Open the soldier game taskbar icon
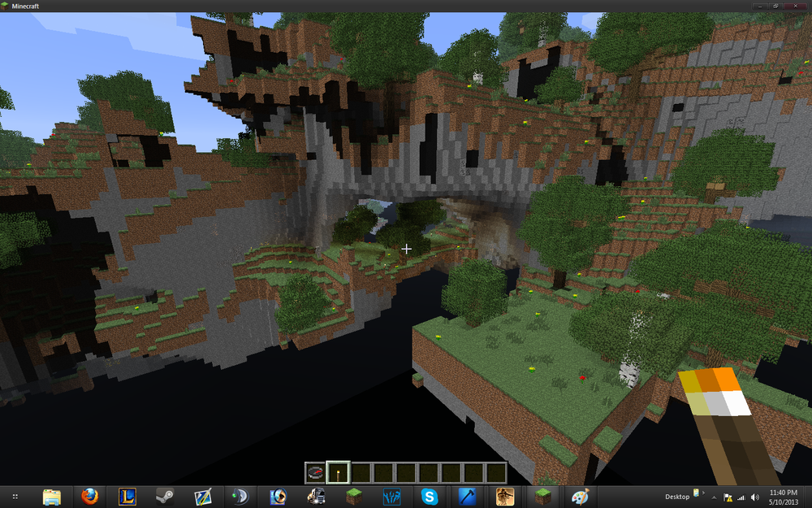Screen dimensions: 812x508 pos(505,497)
